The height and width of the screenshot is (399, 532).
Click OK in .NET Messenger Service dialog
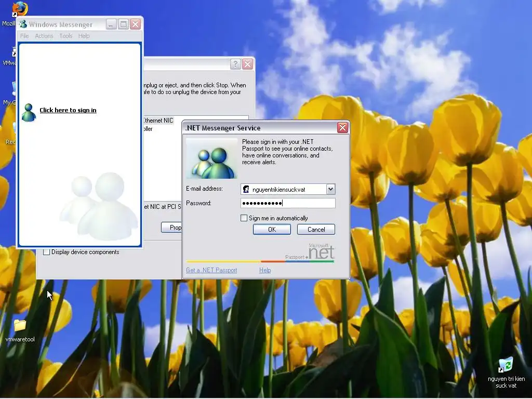coord(272,229)
